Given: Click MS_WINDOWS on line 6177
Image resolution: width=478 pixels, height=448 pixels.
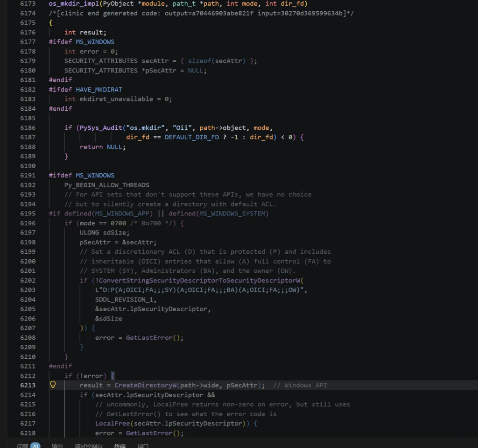Looking at the screenshot, I should (95, 42).
